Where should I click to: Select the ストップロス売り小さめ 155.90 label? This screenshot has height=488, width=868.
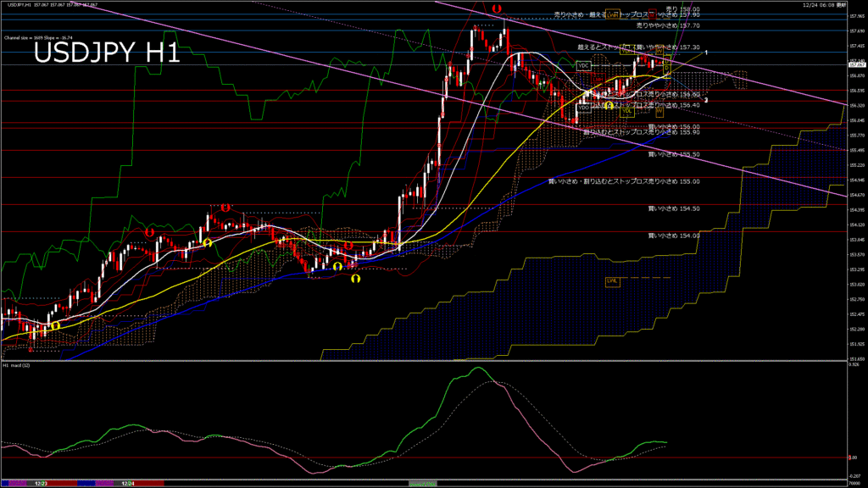pos(642,132)
